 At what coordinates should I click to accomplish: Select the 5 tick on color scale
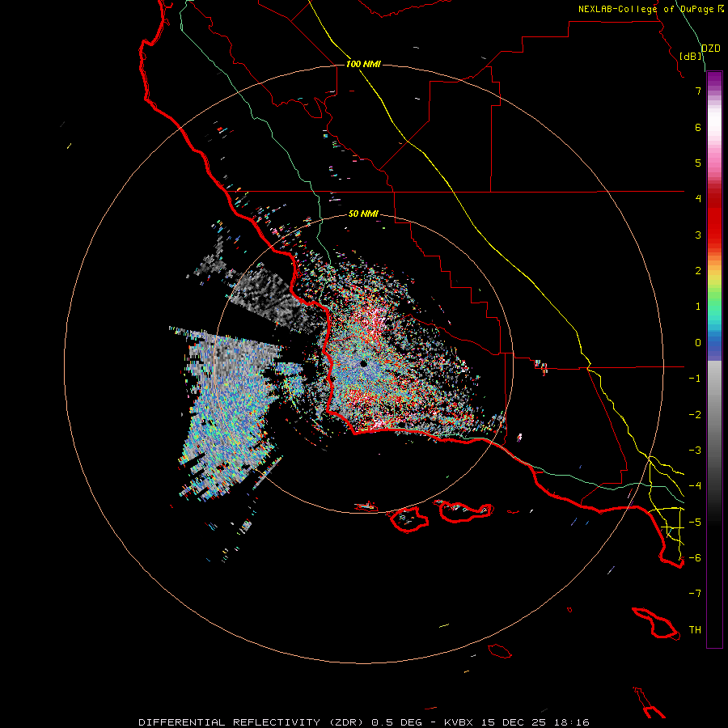(x=698, y=163)
